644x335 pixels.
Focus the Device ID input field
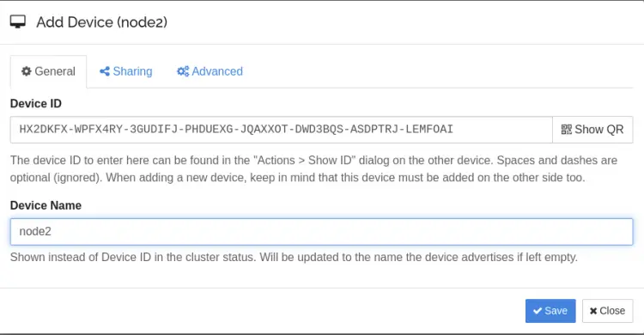(x=282, y=130)
